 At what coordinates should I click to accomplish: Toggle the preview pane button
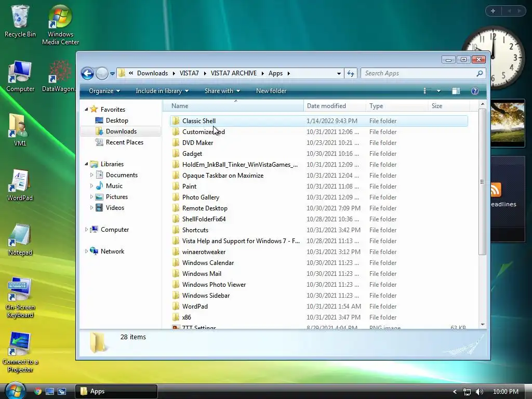(456, 91)
